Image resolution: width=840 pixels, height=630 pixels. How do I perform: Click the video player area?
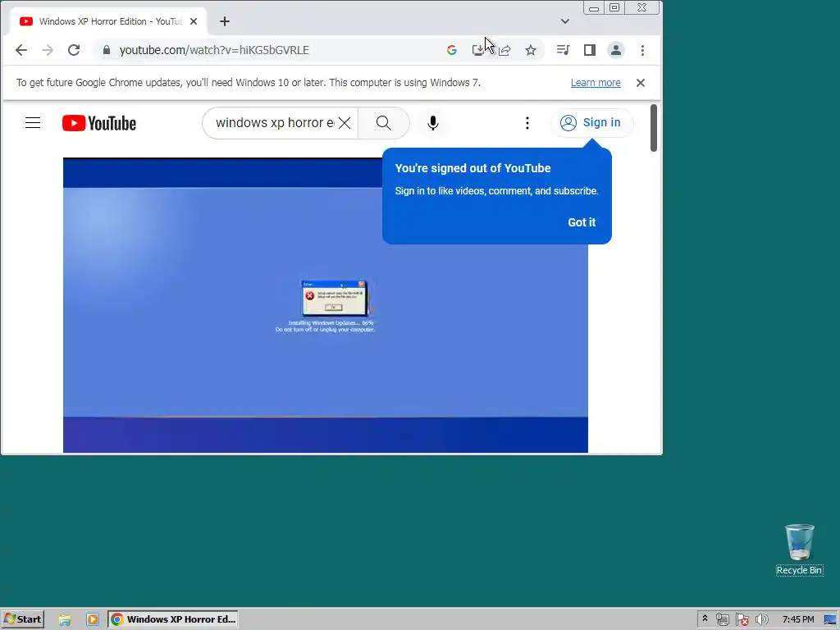325,305
